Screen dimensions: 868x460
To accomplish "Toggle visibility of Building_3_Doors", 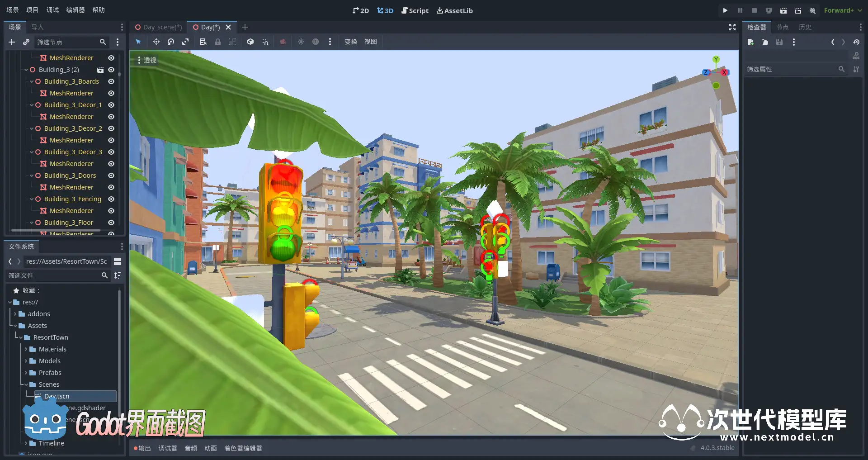I will 111,175.
